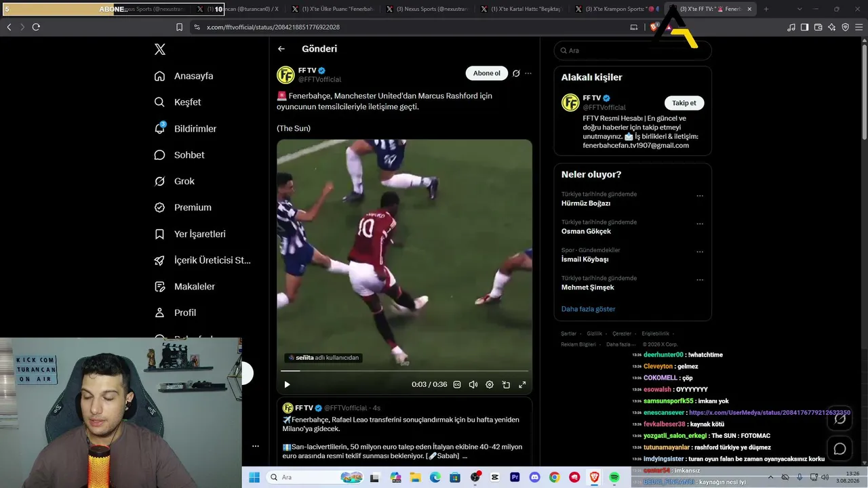The width and height of the screenshot is (868, 488).
Task: Open enescansever's chat link
Action: 770,412
